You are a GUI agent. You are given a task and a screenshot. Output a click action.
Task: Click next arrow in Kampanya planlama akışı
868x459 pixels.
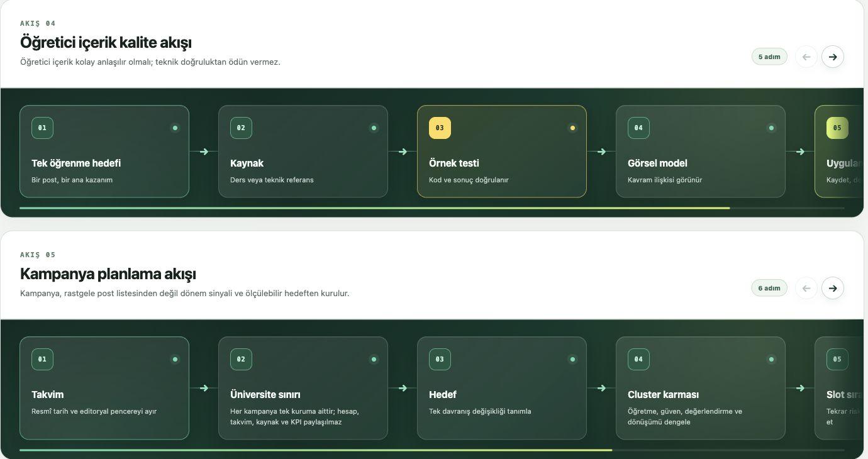pyautogui.click(x=833, y=288)
